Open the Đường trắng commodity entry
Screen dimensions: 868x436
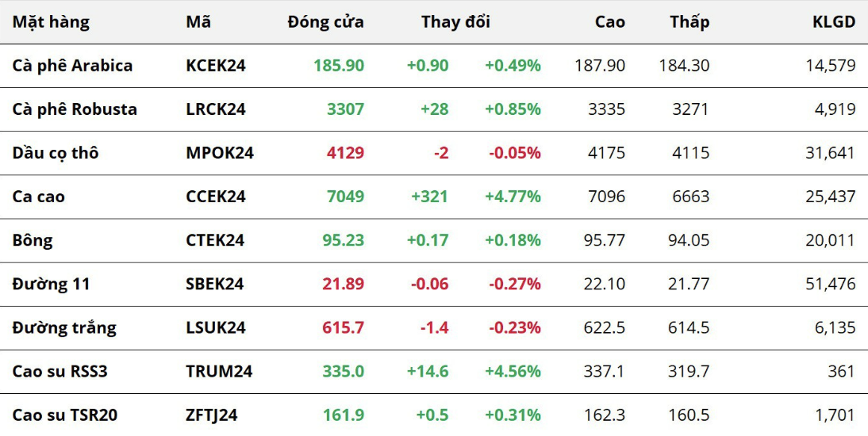(64, 327)
